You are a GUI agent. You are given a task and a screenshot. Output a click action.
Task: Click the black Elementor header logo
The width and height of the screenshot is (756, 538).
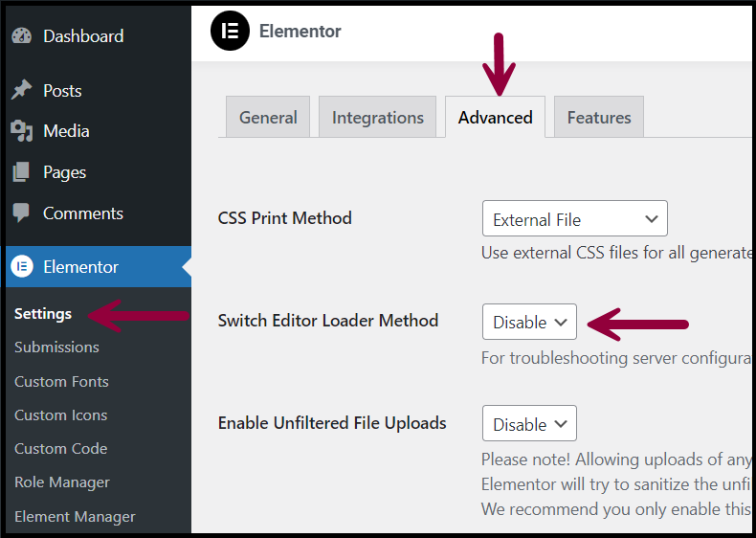pos(230,31)
